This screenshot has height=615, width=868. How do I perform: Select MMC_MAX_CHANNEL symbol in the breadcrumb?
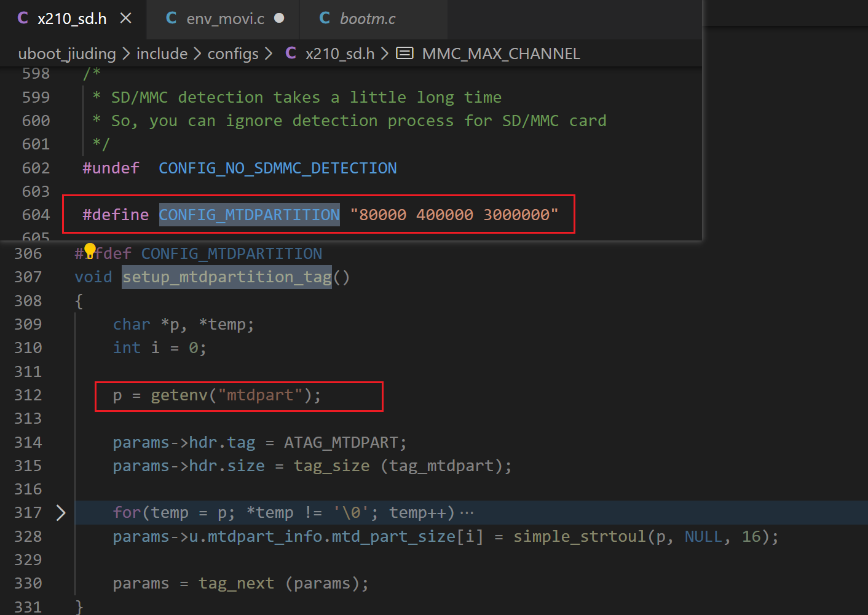tap(501, 54)
